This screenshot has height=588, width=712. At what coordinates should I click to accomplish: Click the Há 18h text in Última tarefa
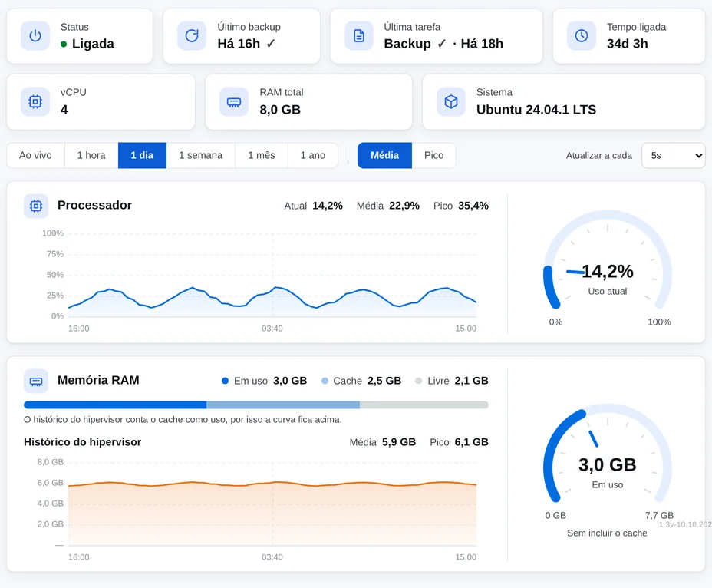[482, 44]
